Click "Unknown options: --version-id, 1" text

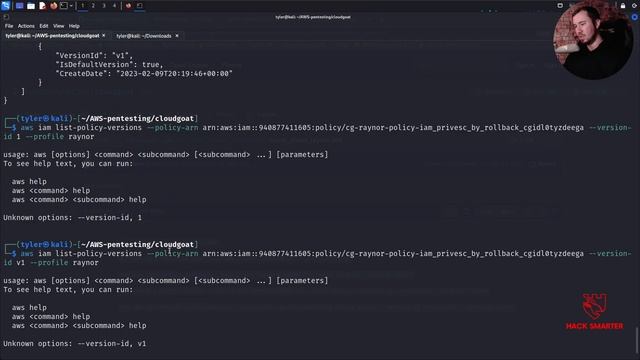73,218
